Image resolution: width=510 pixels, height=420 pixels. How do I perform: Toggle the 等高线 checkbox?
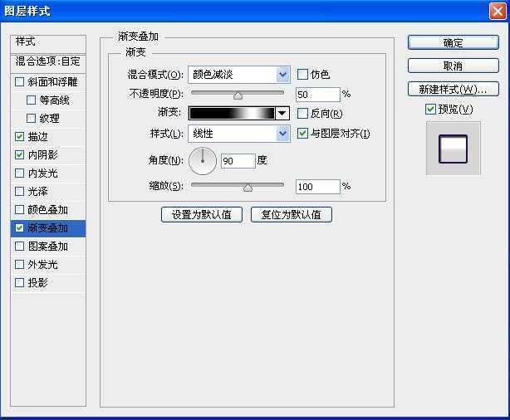[32, 100]
